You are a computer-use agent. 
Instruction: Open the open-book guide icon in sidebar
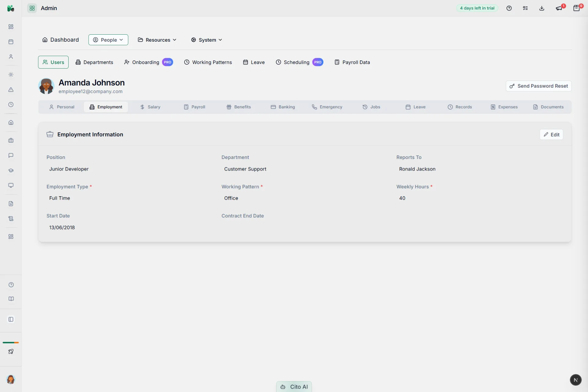(x=11, y=299)
